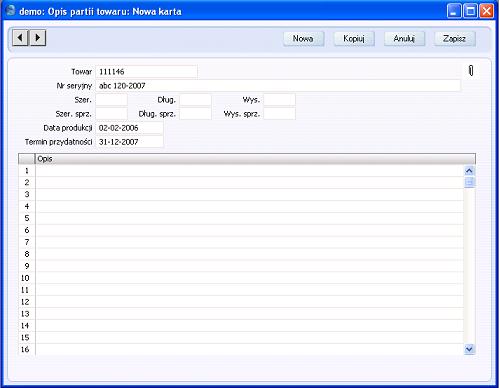Click the empty Szer. field
Viewport: 499px width, 388px height.
pos(111,100)
